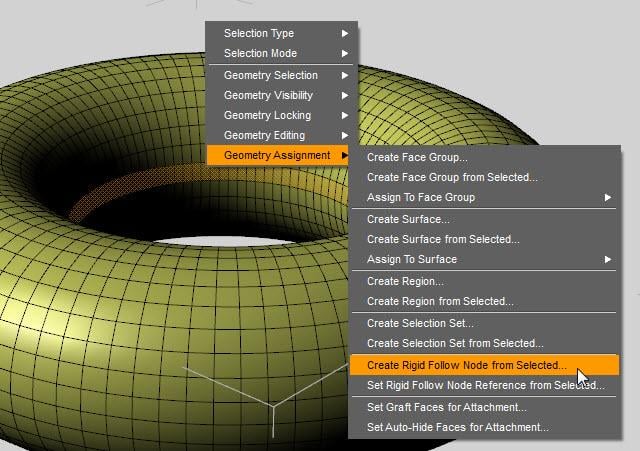Choose Create Face Group from Selected...
The height and width of the screenshot is (451, 640).
click(x=484, y=177)
